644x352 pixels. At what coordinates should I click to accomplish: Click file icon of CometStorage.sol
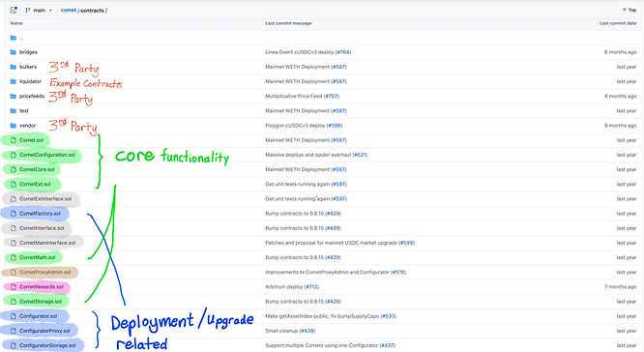(14, 302)
